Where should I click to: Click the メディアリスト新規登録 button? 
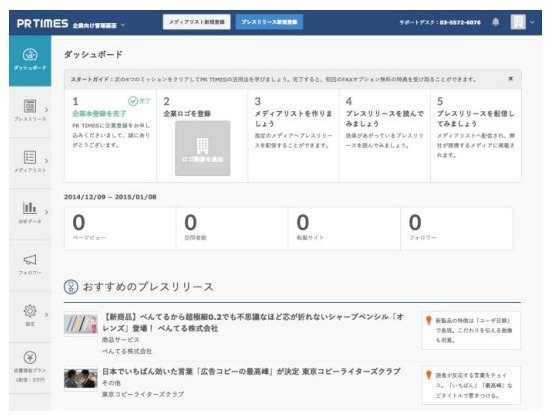(197, 22)
